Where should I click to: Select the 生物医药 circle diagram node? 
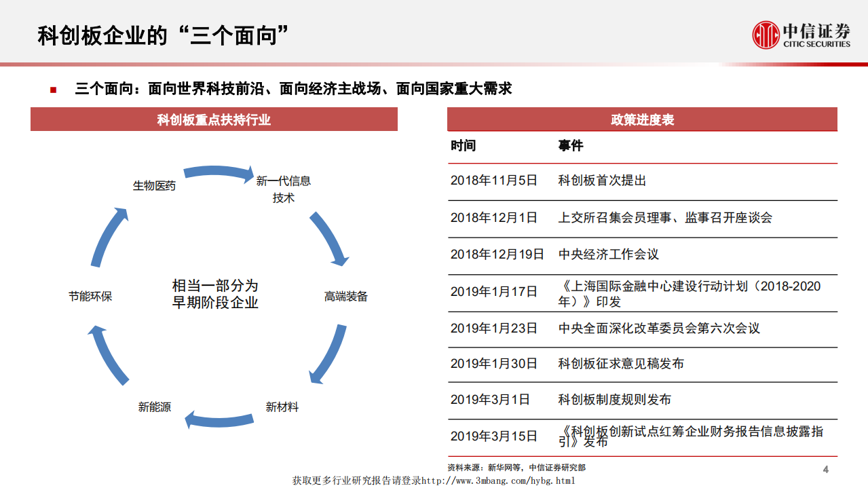pos(153,186)
